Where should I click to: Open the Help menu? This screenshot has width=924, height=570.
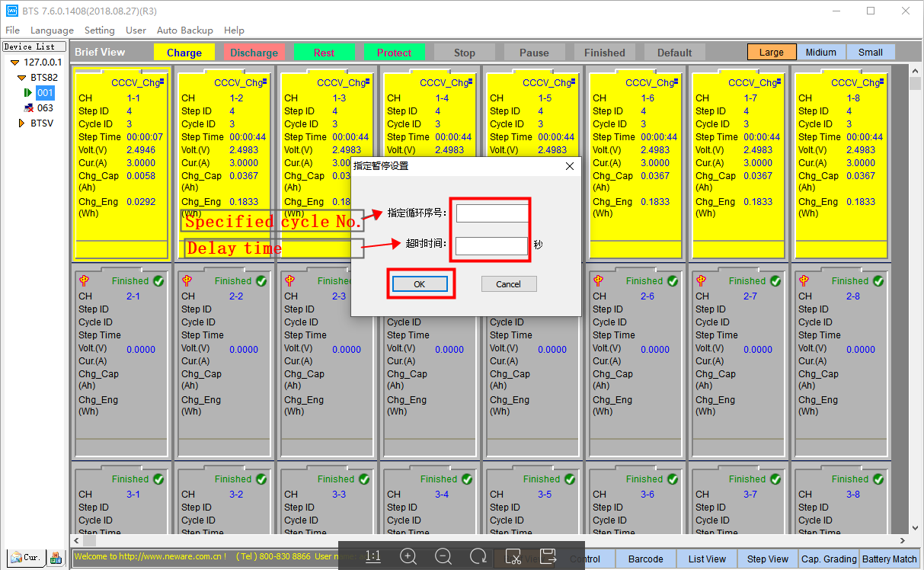tap(235, 30)
